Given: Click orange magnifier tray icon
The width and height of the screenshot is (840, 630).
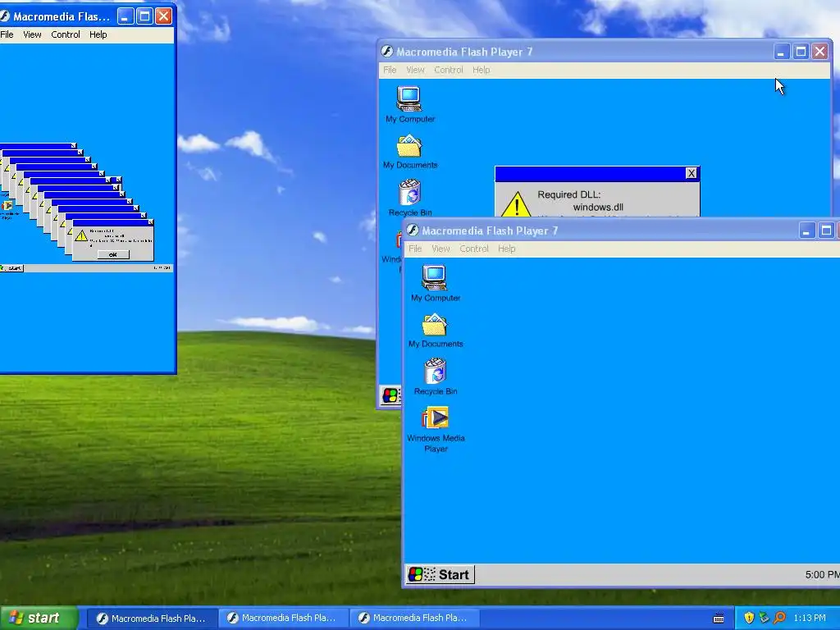Looking at the screenshot, I should click(779, 618).
